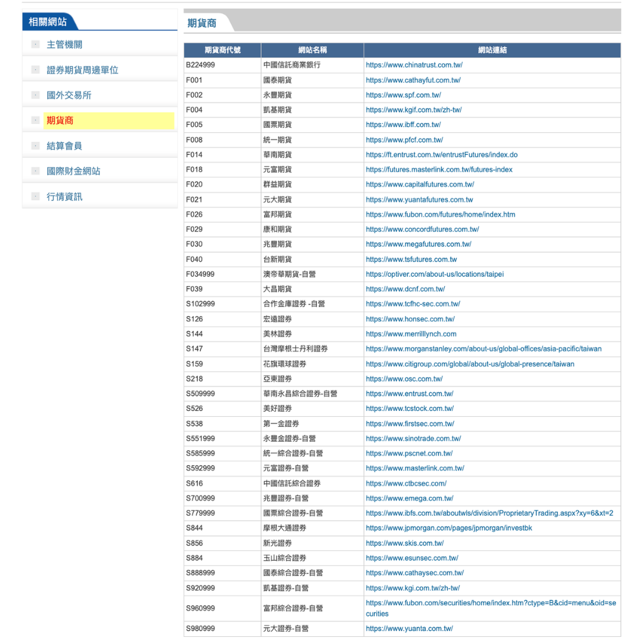Go to 結算會員 sidebar item
Image resolution: width=644 pixels, height=644 pixels.
pos(64,146)
